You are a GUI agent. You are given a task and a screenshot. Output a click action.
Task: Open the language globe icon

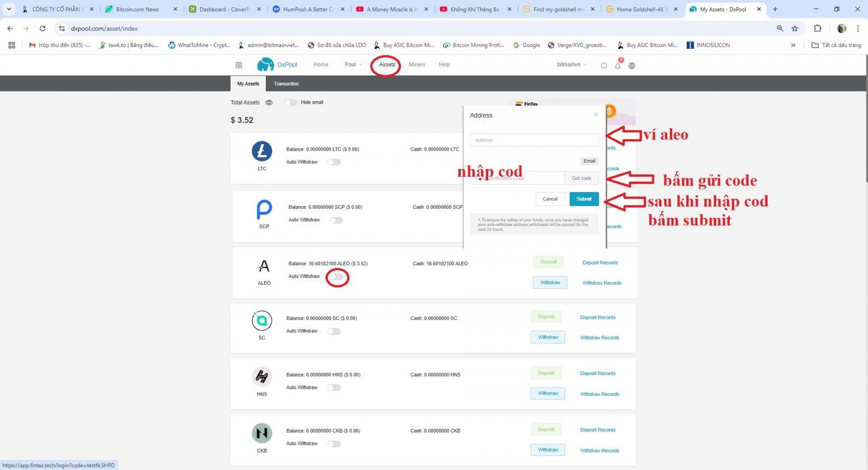(x=631, y=66)
